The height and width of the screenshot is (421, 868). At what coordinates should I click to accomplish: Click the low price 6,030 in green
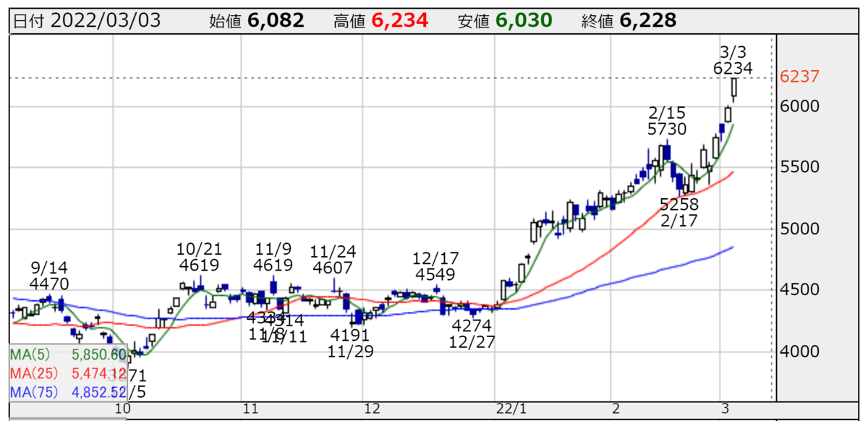click(x=524, y=21)
